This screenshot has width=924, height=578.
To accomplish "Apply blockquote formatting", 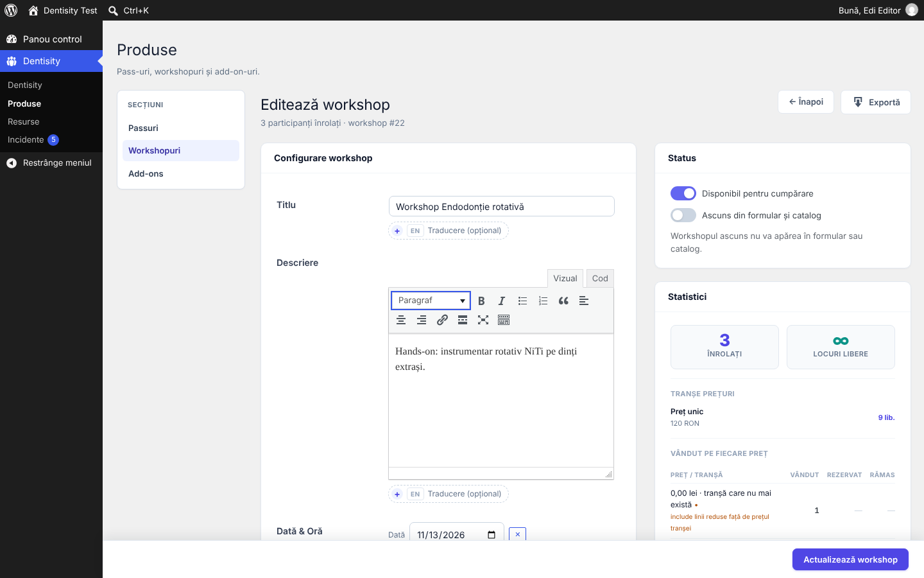I will (x=563, y=301).
